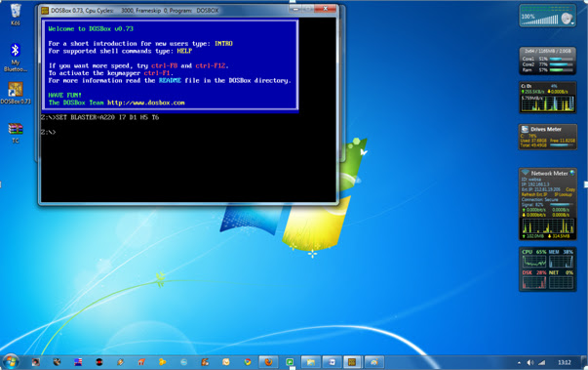Click the taskbar icon right of Explorer
This screenshot has height=370, width=588.
(332, 362)
